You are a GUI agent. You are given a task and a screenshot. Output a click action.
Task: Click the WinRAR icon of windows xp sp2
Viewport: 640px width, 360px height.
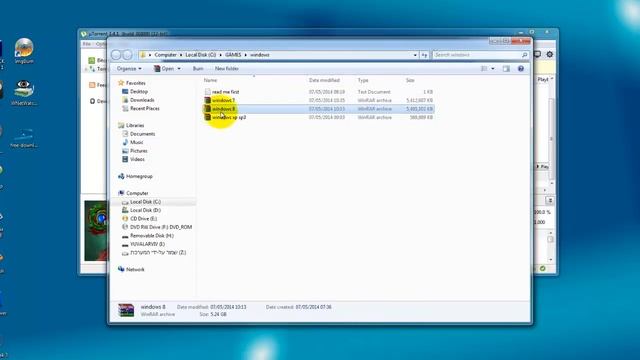(207, 118)
